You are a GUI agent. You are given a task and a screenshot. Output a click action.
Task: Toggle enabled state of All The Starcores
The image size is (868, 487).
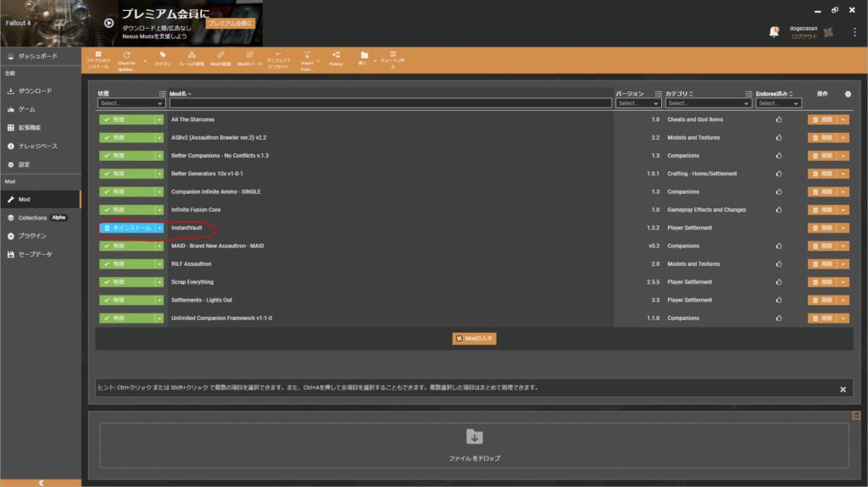tap(127, 119)
